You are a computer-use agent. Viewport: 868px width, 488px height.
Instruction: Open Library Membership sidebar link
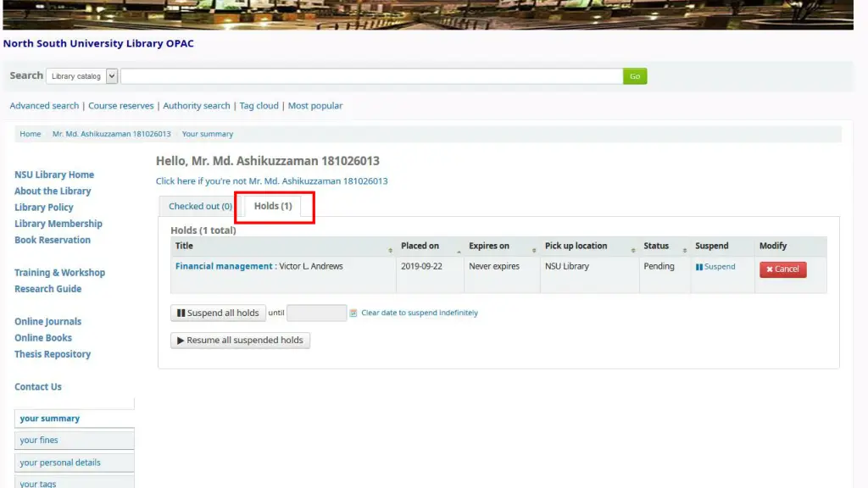(58, 224)
